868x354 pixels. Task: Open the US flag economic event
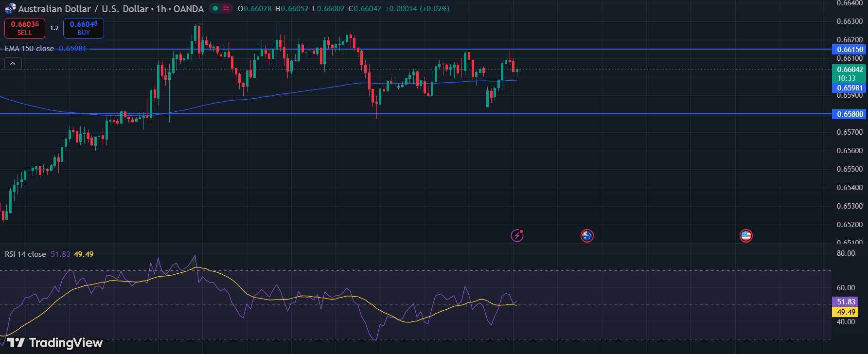[745, 236]
